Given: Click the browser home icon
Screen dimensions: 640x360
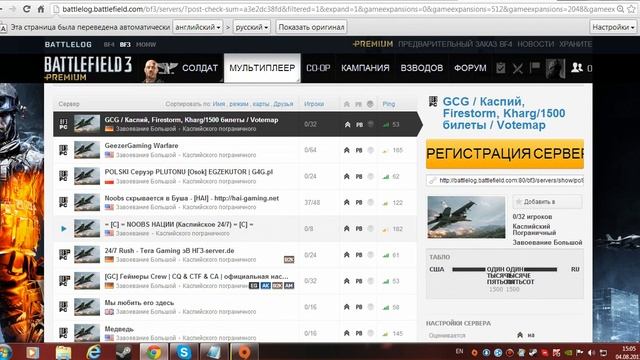Looking at the screenshot, I should tap(41, 9).
